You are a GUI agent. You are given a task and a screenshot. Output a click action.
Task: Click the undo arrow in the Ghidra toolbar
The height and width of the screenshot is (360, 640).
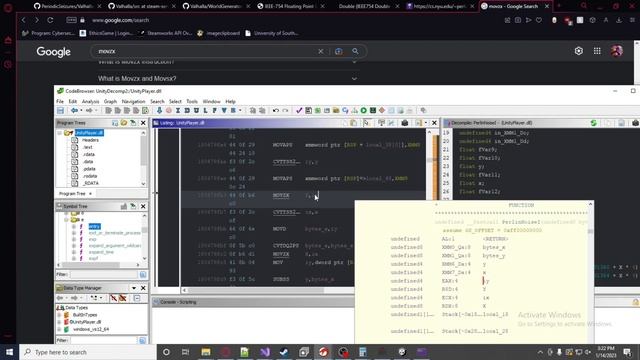click(276, 111)
